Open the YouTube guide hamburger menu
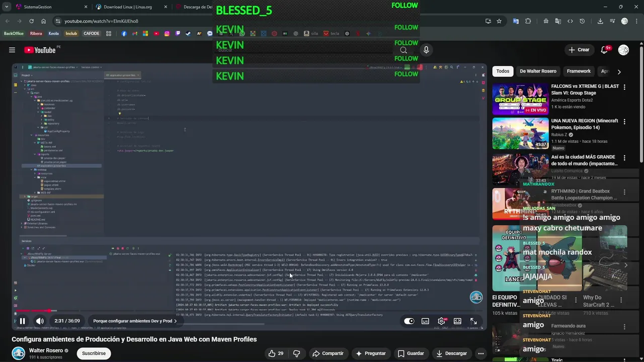The image size is (644, 362). click(12, 50)
